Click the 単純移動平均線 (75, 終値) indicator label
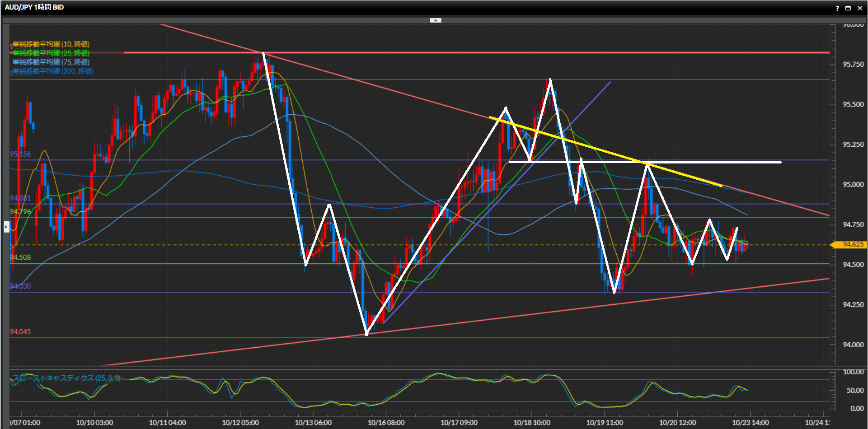This screenshot has width=868, height=429. (x=51, y=62)
